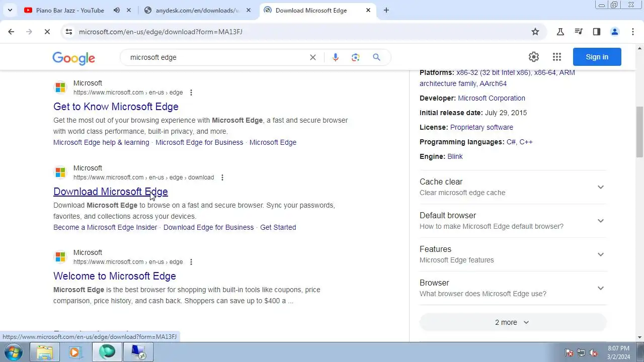This screenshot has height=362, width=644.
Task: Open options for Get to Know result
Action: click(191, 93)
